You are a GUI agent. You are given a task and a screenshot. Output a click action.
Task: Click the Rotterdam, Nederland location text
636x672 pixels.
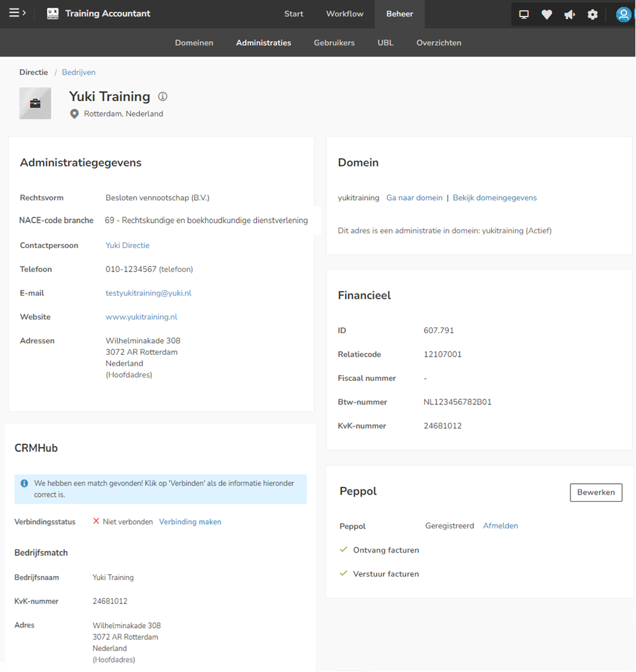123,114
